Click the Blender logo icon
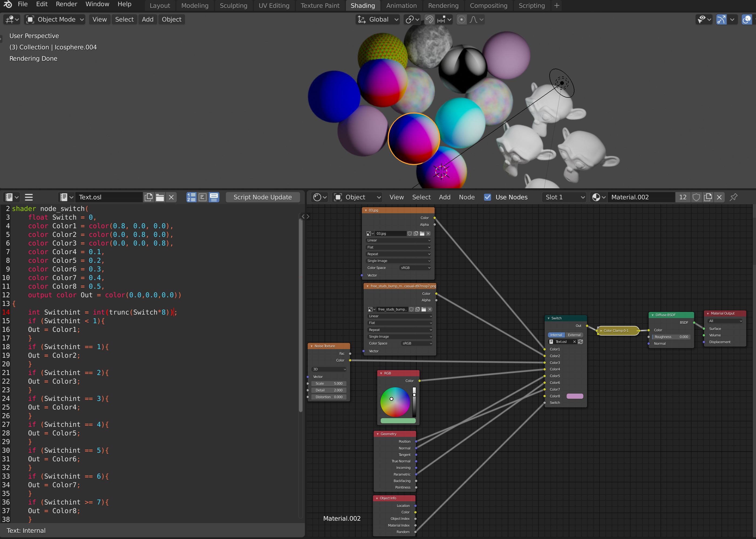Screen dimensions: 756x539 (x=8, y=4)
